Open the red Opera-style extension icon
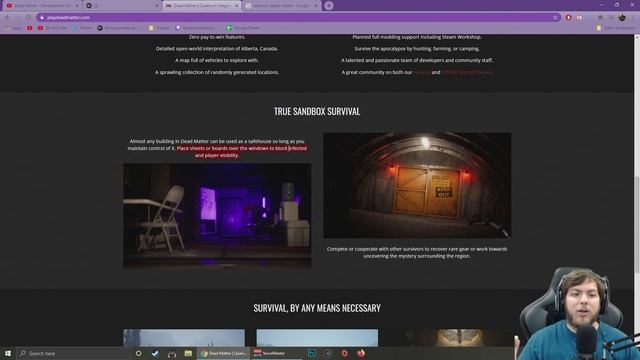 (x=568, y=18)
